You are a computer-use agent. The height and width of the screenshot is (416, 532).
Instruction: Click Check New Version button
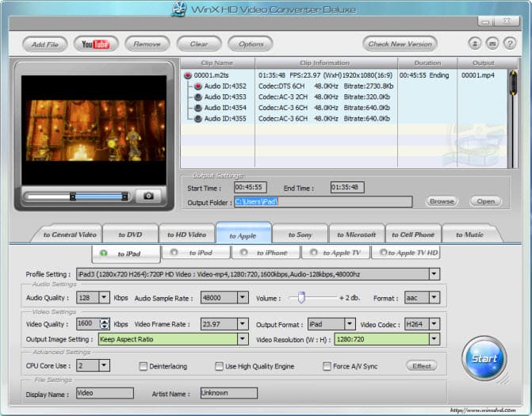pos(400,44)
